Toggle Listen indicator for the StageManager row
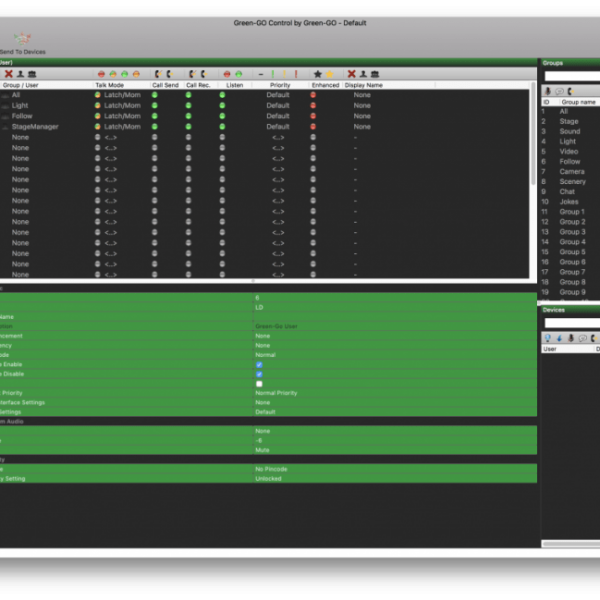 coord(222,127)
